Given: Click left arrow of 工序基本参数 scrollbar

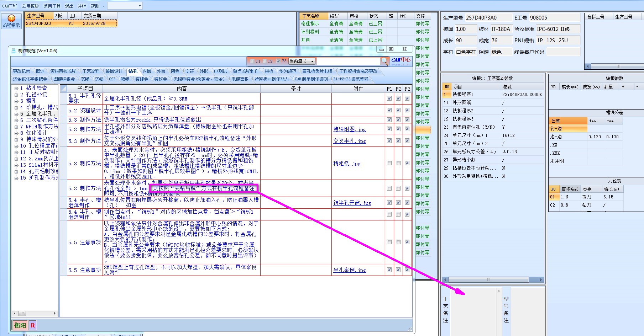Looking at the screenshot, I should [445, 279].
